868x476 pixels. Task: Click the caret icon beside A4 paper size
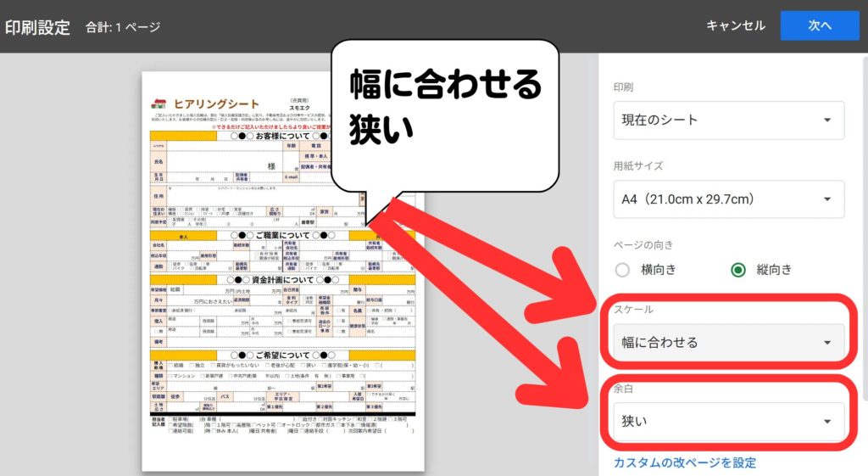[826, 199]
